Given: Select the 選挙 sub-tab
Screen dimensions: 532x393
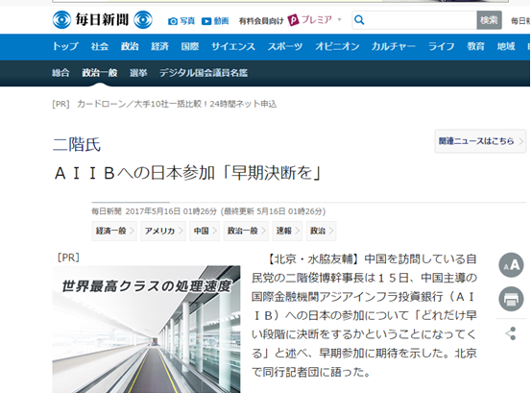Looking at the screenshot, I should tap(138, 73).
